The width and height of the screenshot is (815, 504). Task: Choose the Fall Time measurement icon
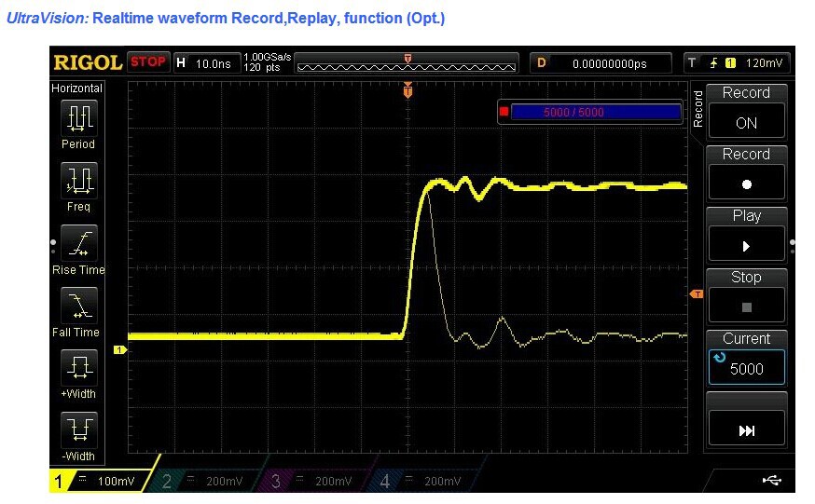tap(78, 305)
